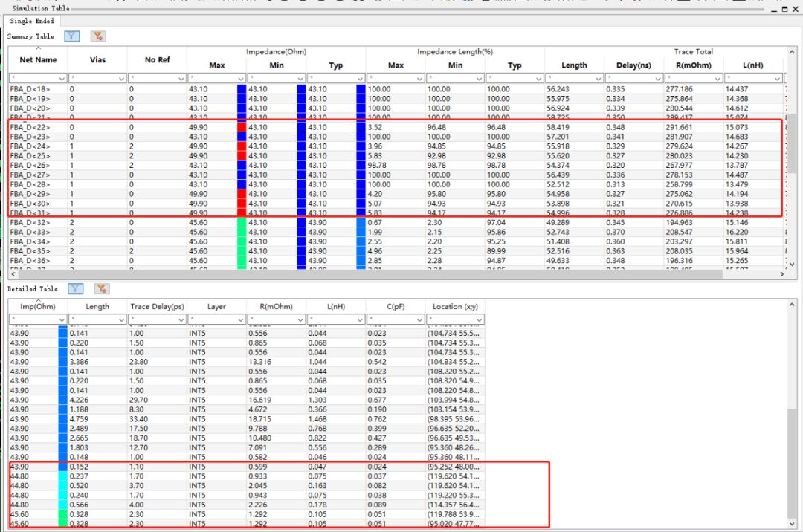Sort by the Net Name column header
Image resolution: width=803 pixels, height=532 pixels.
tap(38, 60)
